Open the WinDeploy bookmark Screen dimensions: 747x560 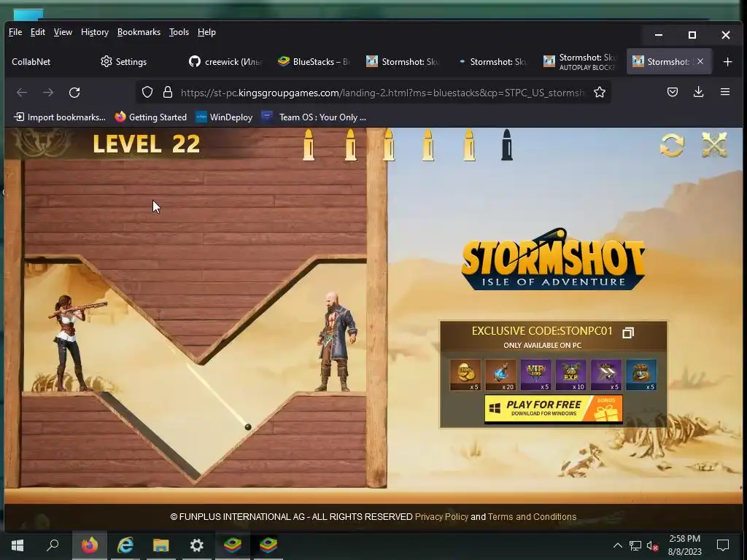pyautogui.click(x=225, y=117)
